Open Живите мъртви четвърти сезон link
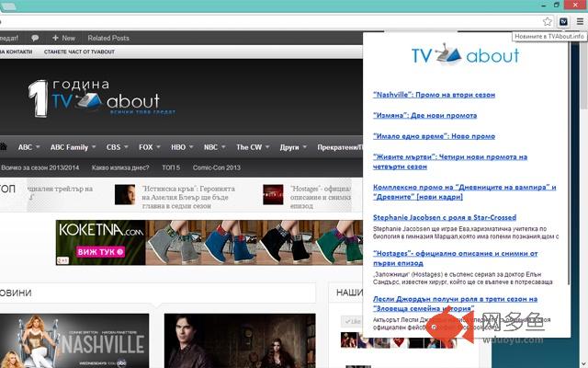This screenshot has height=368, width=588. 450,162
